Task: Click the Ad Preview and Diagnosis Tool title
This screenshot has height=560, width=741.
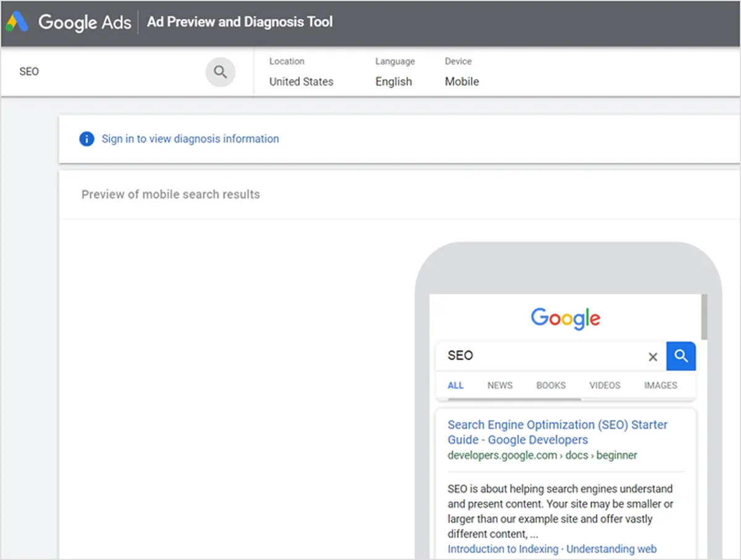Action: point(240,22)
